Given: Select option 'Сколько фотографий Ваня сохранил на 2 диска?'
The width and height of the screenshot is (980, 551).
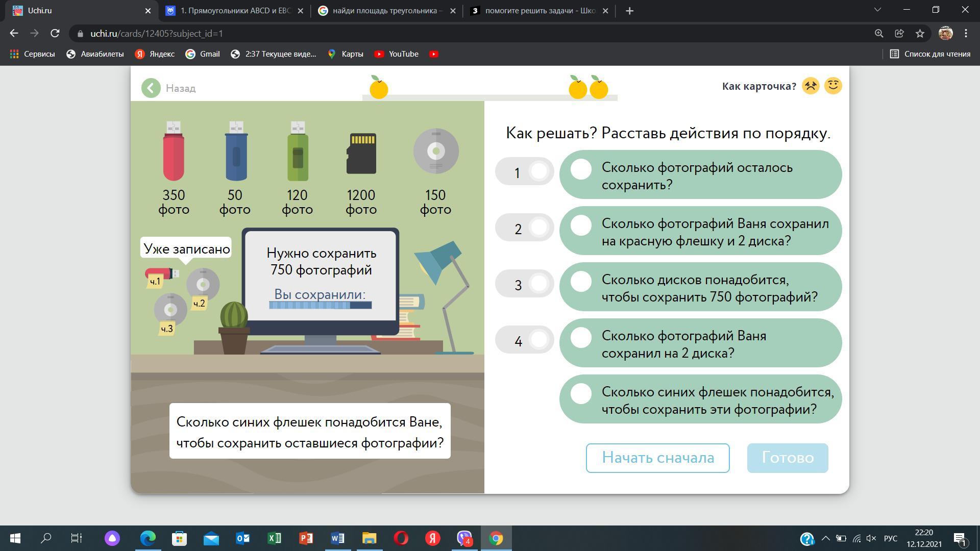Looking at the screenshot, I should click(x=700, y=343).
